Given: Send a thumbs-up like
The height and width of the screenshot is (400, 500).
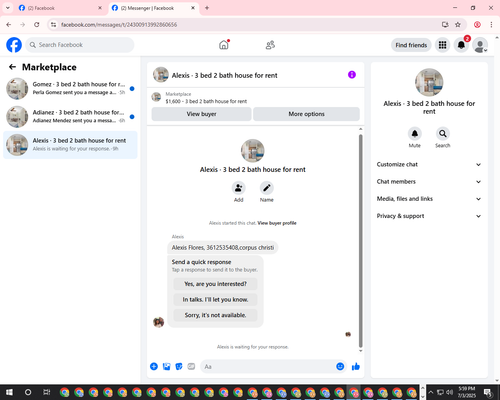Looking at the screenshot, I should click(356, 367).
